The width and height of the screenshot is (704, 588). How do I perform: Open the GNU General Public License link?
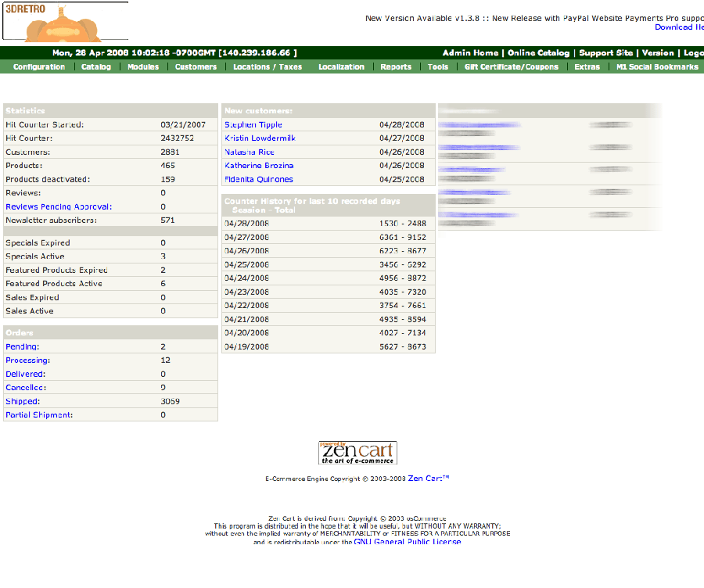(407, 542)
